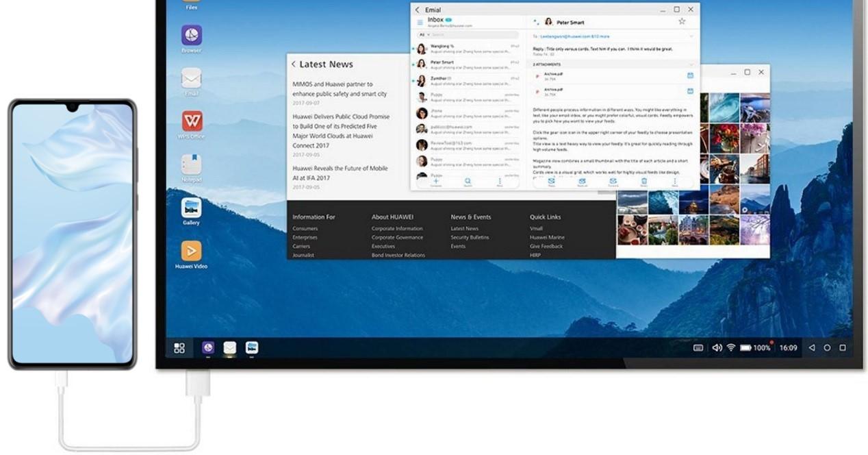Open the teal ocean wave gallery thumbnail
Screen dimensions: 868x455
pyautogui.click(x=724, y=108)
